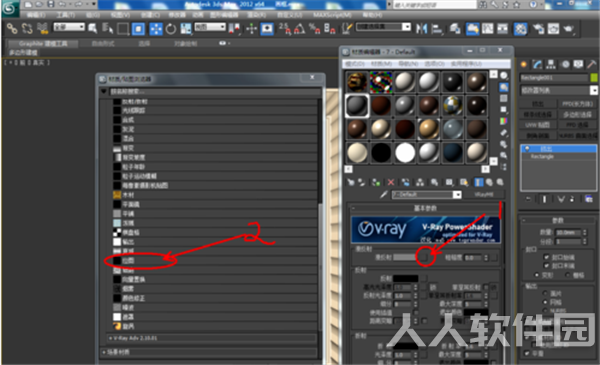Click Assign Material to Selection icon
The height and width of the screenshot is (365, 600).
(x=376, y=182)
